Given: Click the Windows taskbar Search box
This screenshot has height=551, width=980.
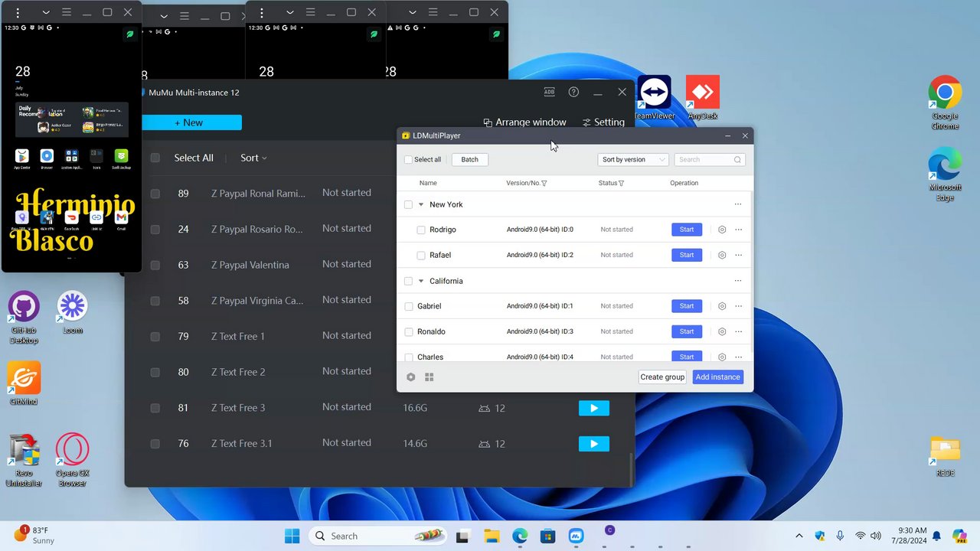Looking at the screenshot, I should 377,536.
